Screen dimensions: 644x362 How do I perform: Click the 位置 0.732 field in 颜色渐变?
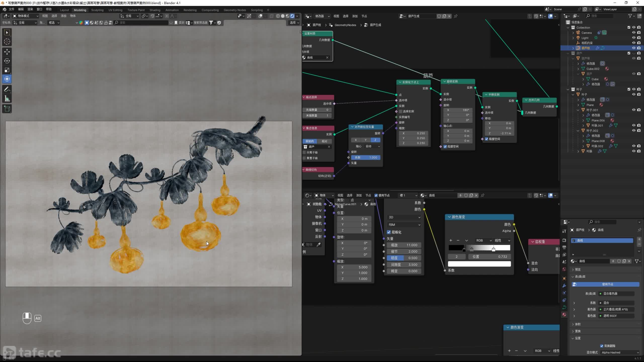click(x=490, y=257)
